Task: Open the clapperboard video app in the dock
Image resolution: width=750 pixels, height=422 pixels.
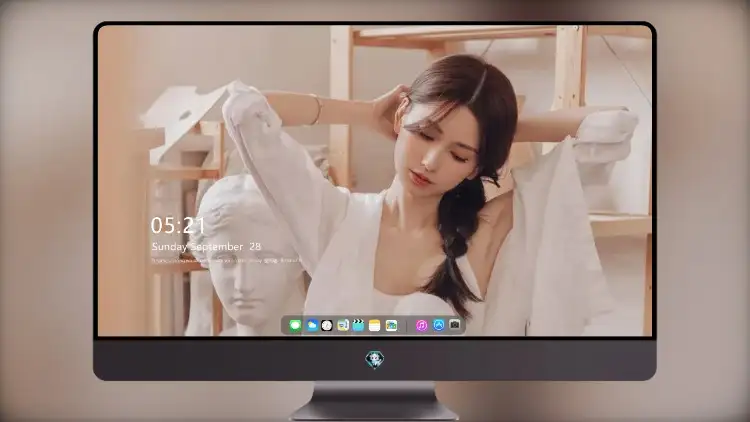Action: pos(358,325)
